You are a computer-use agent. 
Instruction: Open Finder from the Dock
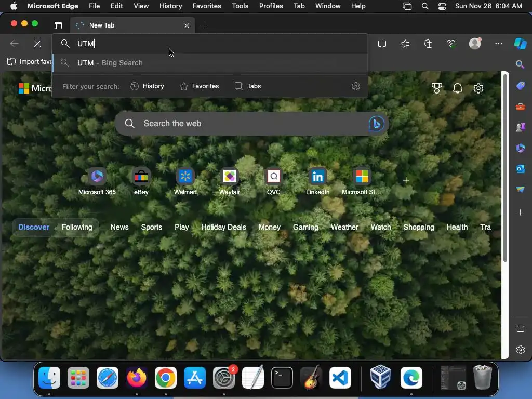point(49,378)
